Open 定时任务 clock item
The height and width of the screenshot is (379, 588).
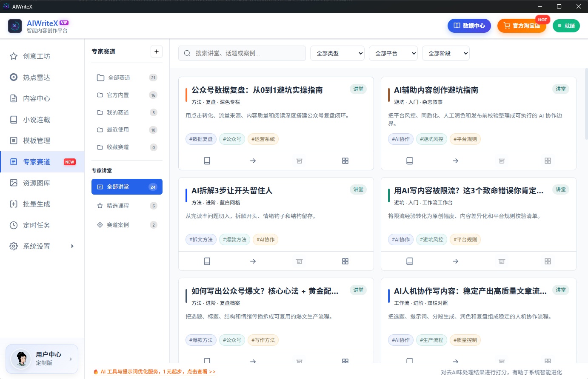[42, 225]
